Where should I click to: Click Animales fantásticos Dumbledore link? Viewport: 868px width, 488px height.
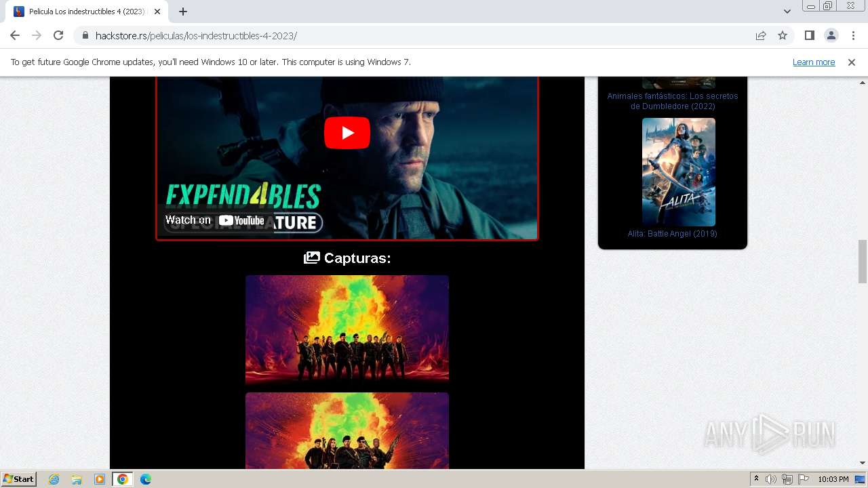tap(673, 101)
